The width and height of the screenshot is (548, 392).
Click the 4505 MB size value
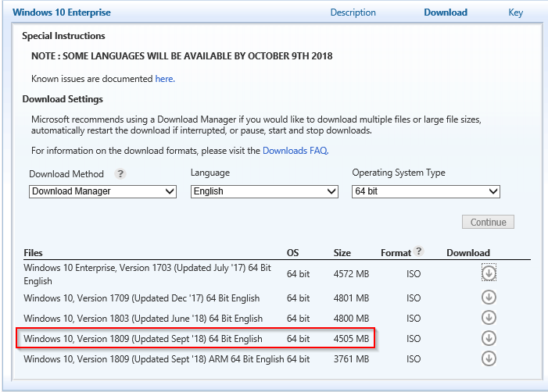point(351,339)
